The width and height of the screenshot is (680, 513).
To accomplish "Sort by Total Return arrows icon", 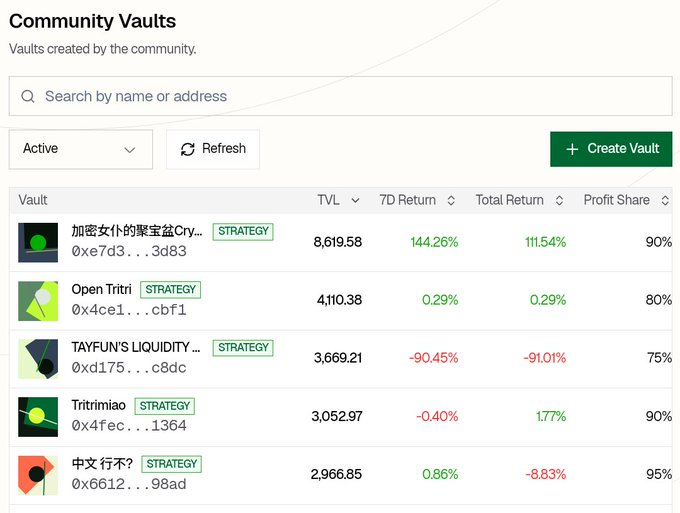I will (559, 200).
